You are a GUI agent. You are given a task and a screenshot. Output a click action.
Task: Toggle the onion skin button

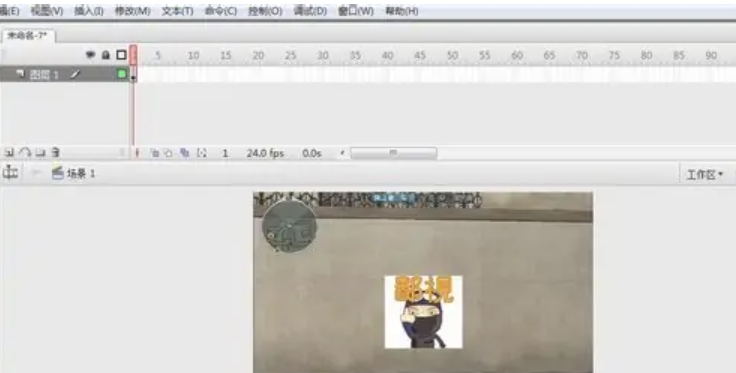pyautogui.click(x=154, y=153)
